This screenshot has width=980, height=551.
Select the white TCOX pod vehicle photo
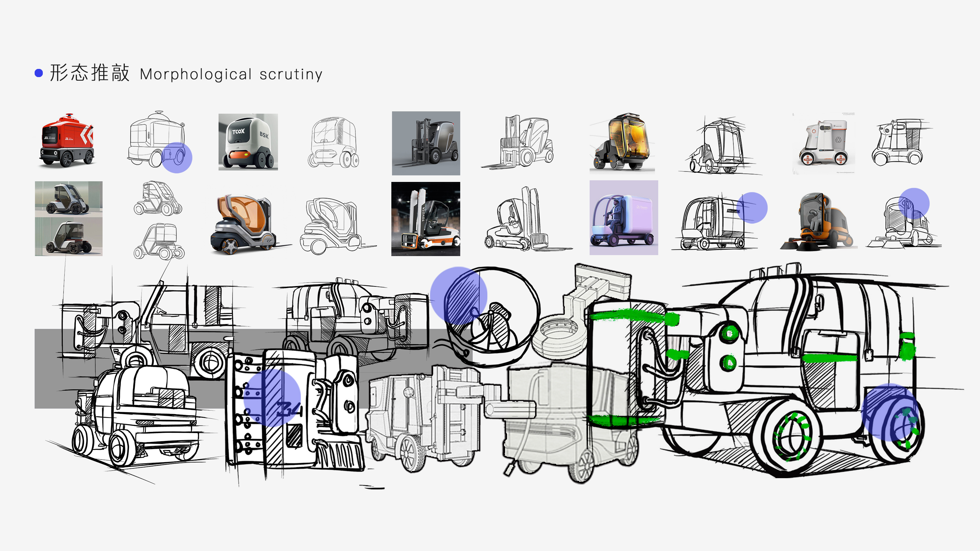click(248, 142)
